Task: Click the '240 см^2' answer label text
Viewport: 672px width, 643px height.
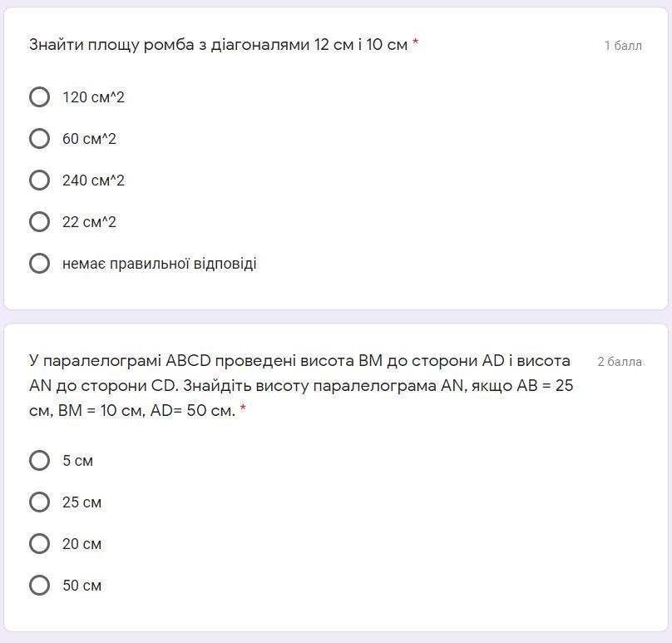Action: coord(93,181)
